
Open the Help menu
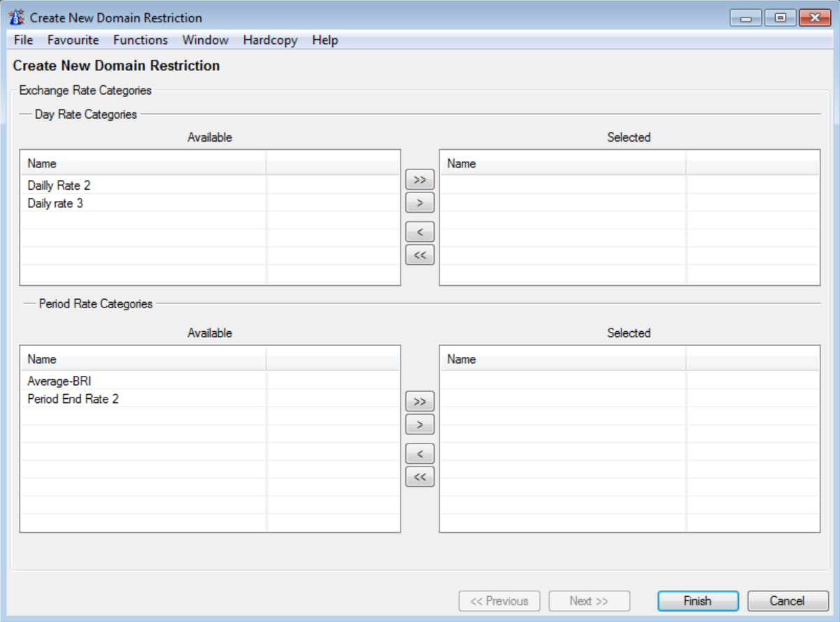click(x=325, y=40)
